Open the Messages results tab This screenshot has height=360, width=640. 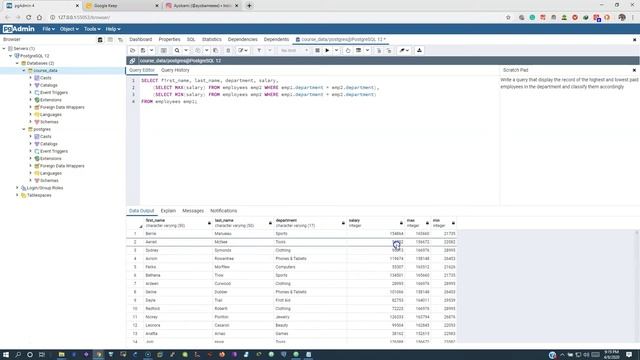193,211
